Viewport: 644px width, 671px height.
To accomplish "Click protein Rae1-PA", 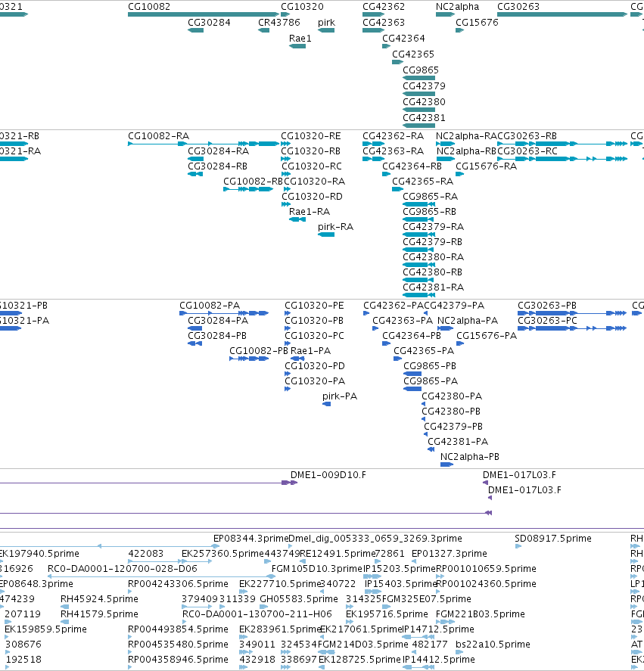I will coord(310,351).
